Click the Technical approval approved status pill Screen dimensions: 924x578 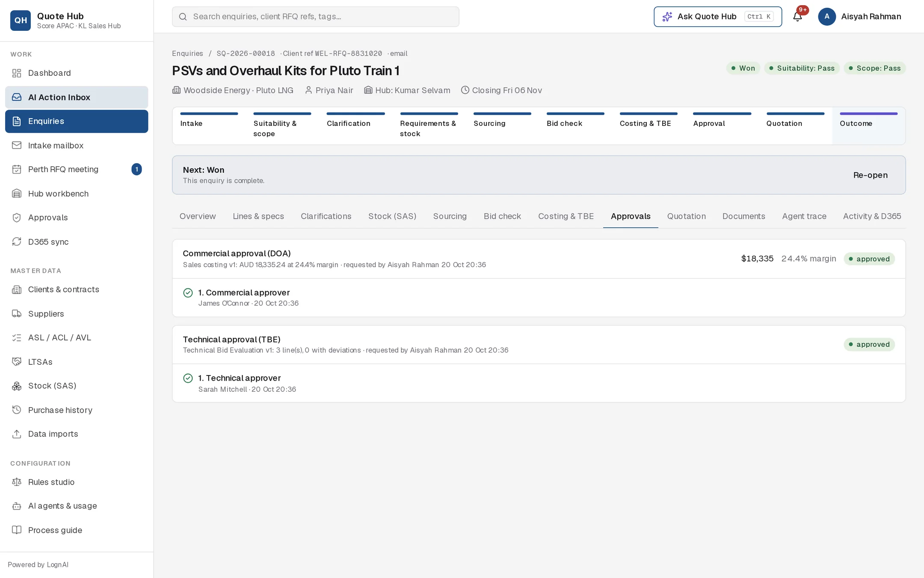[869, 344]
